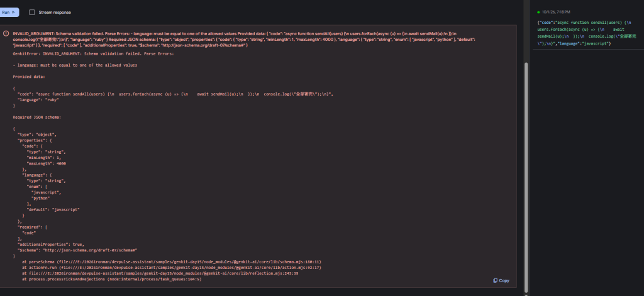Viewport: 644px width, 296px height.
Task: Click the "at actionFn.run" stack trace line
Action: pyautogui.click(x=172, y=267)
